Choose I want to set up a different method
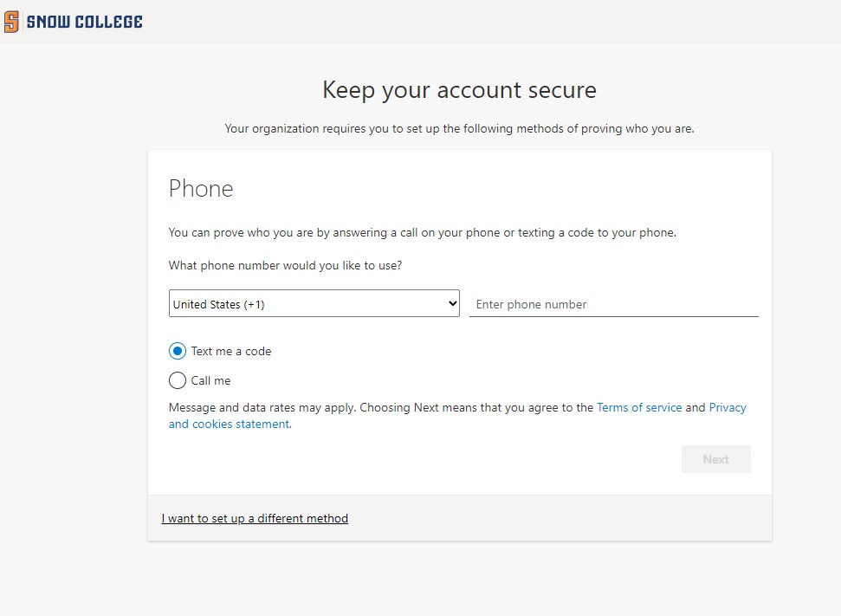This screenshot has width=841, height=616. 255,518
